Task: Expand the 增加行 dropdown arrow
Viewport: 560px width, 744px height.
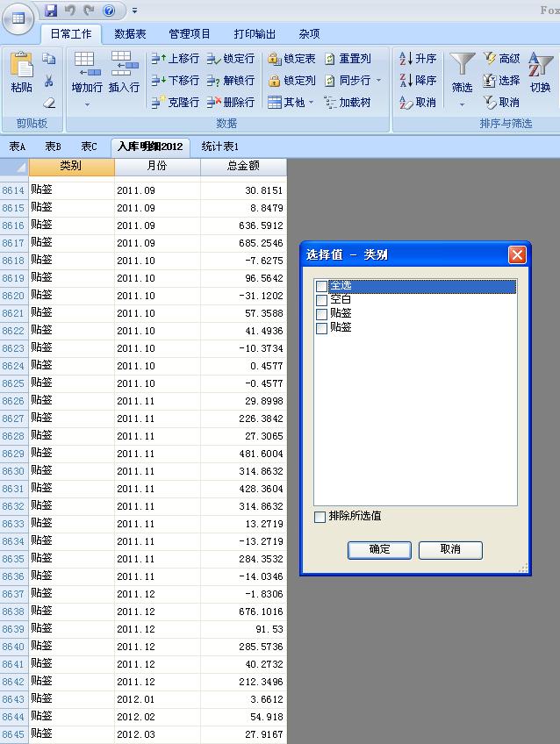Action: coord(87,104)
